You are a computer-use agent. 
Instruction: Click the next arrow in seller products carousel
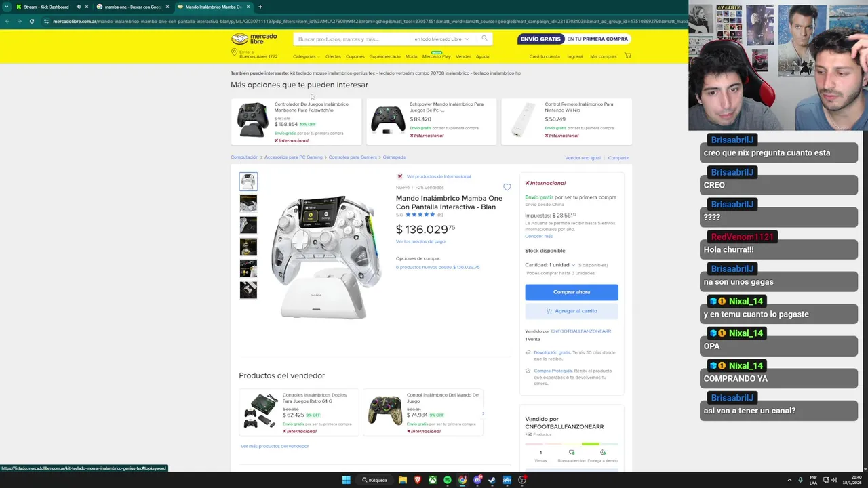483,413
